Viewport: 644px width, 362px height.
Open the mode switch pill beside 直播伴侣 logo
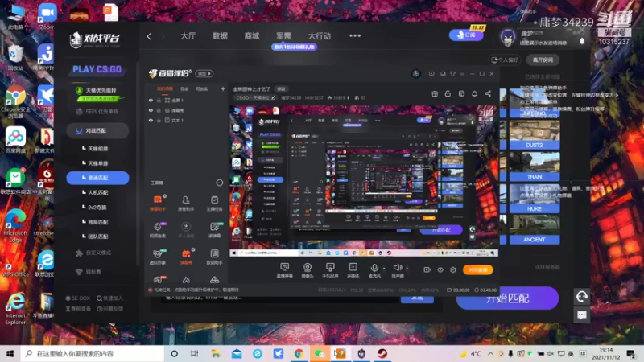tap(204, 73)
